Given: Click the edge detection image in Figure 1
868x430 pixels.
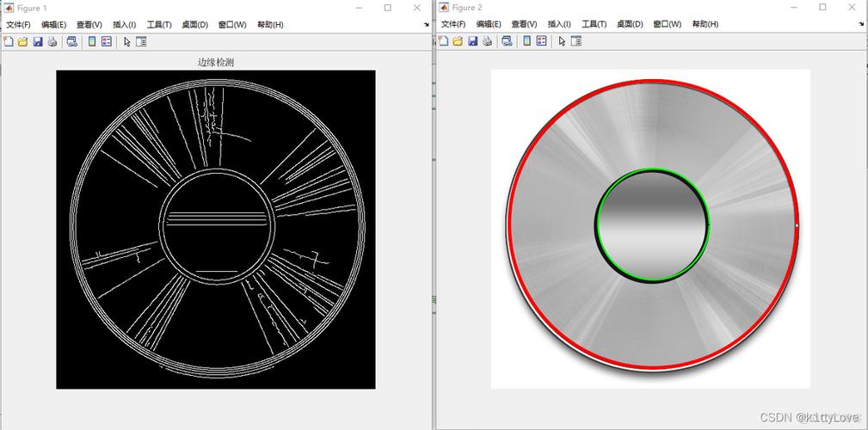Looking at the screenshot, I should pyautogui.click(x=216, y=230).
